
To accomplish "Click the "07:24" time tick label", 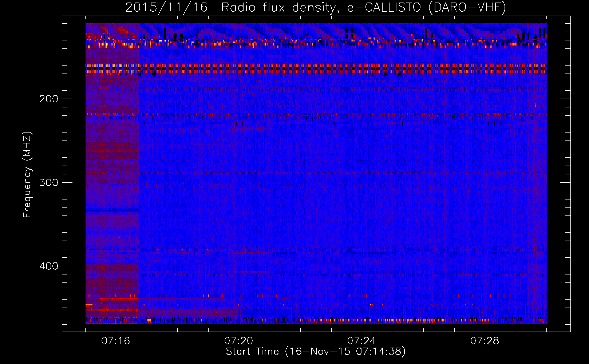I will click(362, 341).
